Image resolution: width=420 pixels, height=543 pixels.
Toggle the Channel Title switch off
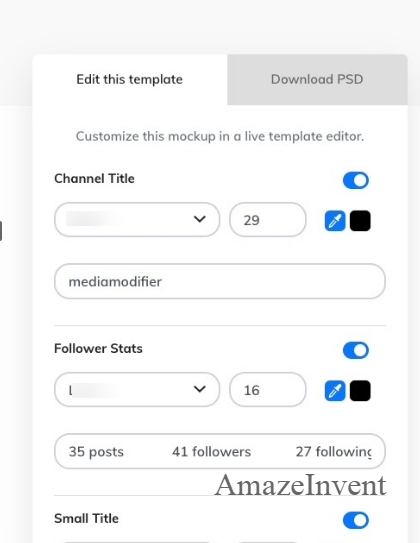click(x=356, y=180)
